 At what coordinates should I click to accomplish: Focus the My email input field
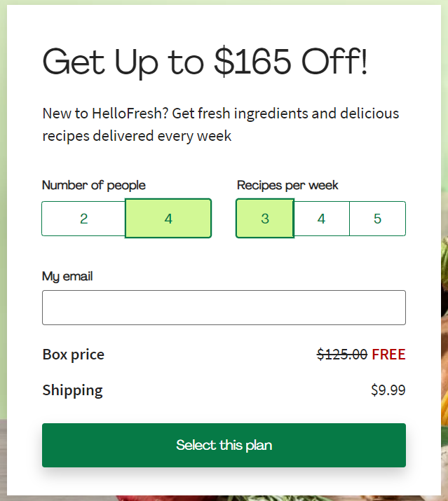pyautogui.click(x=224, y=308)
